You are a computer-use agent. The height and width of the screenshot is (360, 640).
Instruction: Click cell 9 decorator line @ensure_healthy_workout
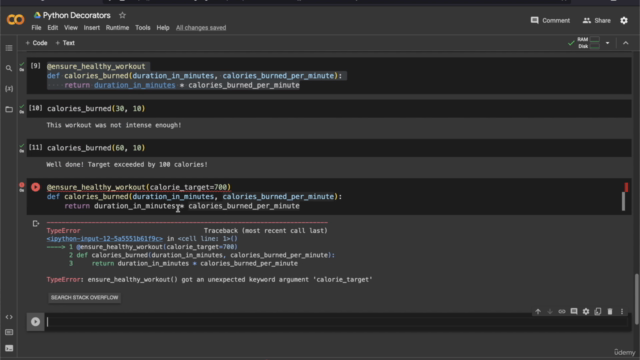pos(96,66)
